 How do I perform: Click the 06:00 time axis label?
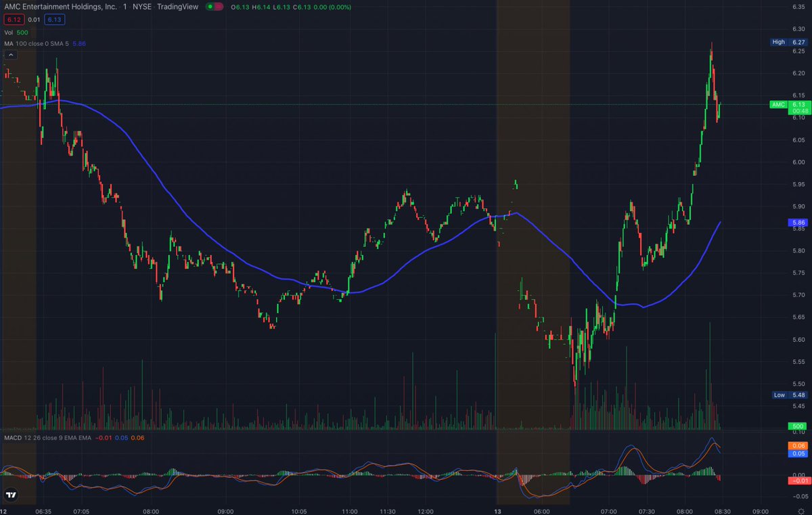pos(541,512)
